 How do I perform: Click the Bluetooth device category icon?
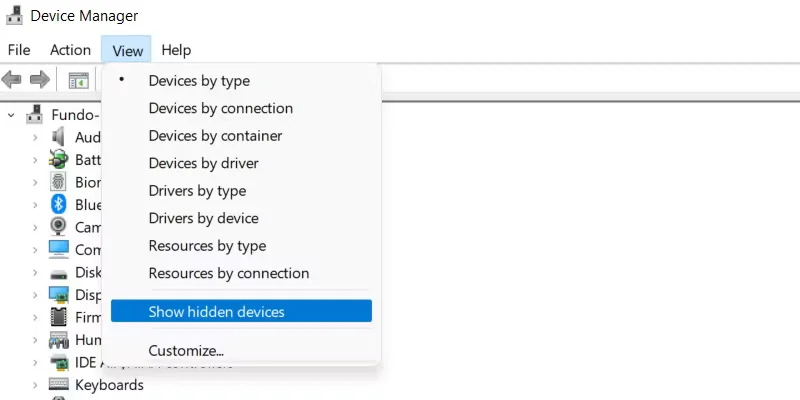[x=59, y=204]
